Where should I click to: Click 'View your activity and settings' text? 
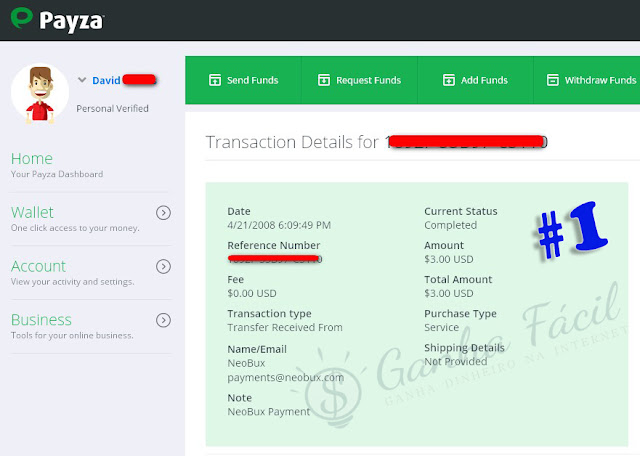[73, 282]
